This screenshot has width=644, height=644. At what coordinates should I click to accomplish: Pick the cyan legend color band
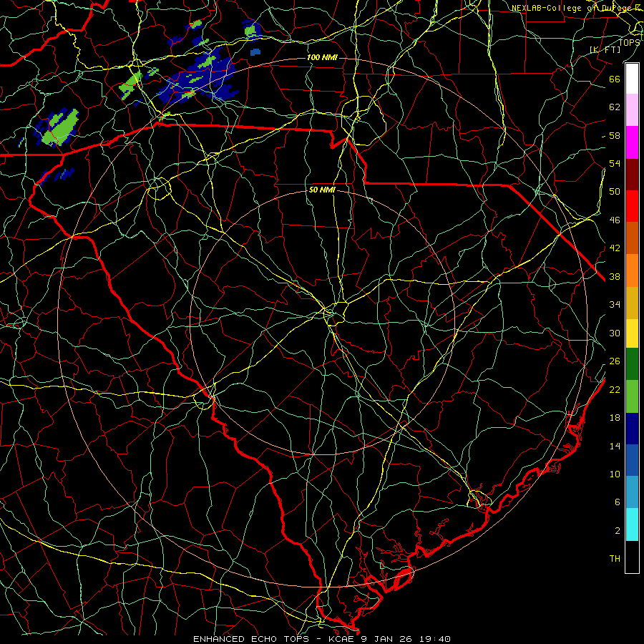pyautogui.click(x=632, y=525)
